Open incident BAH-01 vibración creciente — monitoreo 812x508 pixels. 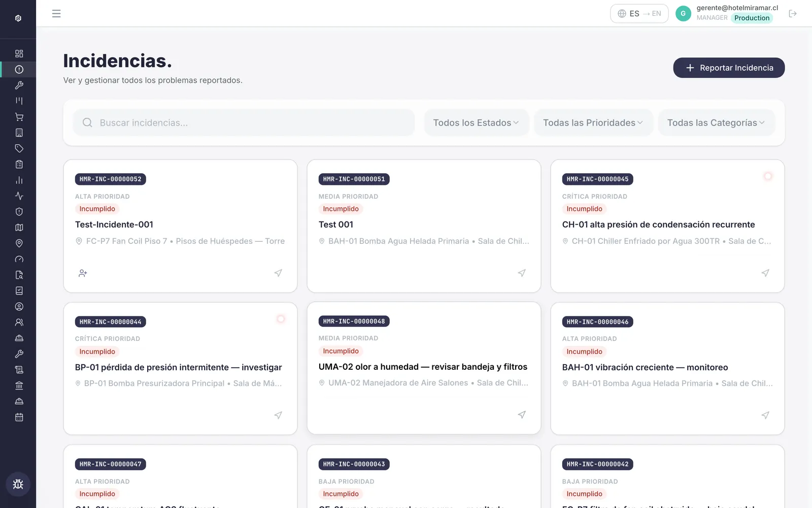click(x=645, y=367)
